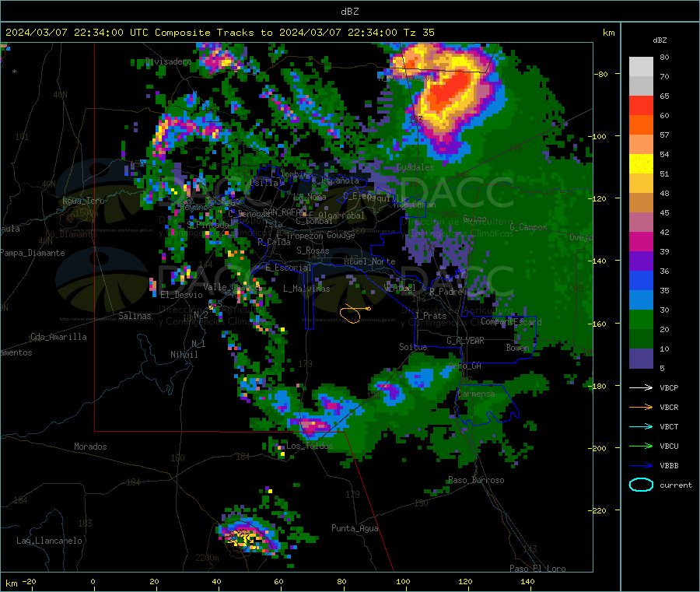Click the cyan VBCT arrow in legend
Viewport: 700px width, 592px height.
[641, 426]
